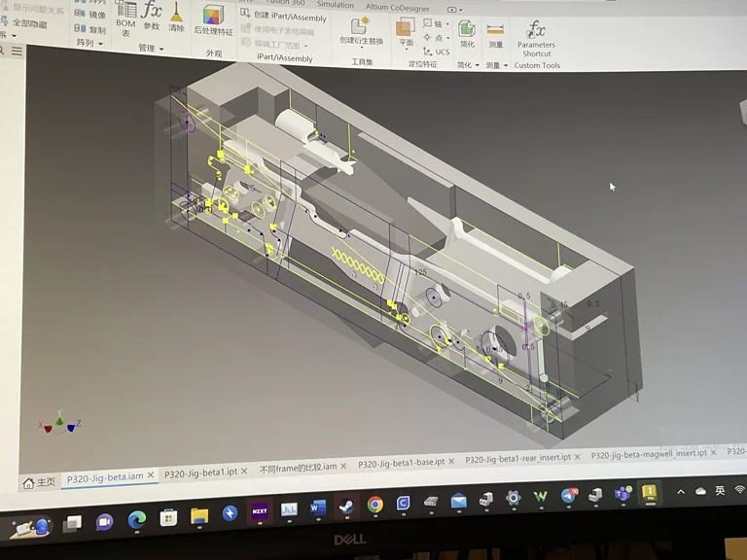The image size is (747, 560).
Task: Select the 轴 (Axis) work feature
Action: 433,23
